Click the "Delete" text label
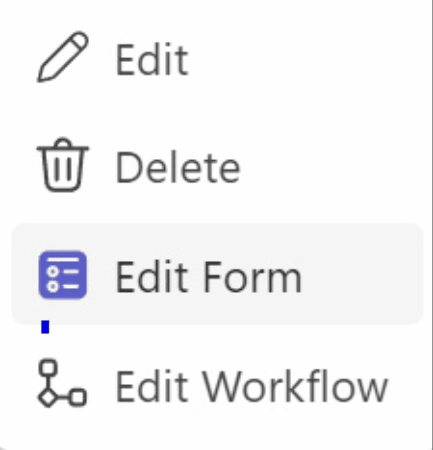This screenshot has height=450, width=433. (178, 168)
